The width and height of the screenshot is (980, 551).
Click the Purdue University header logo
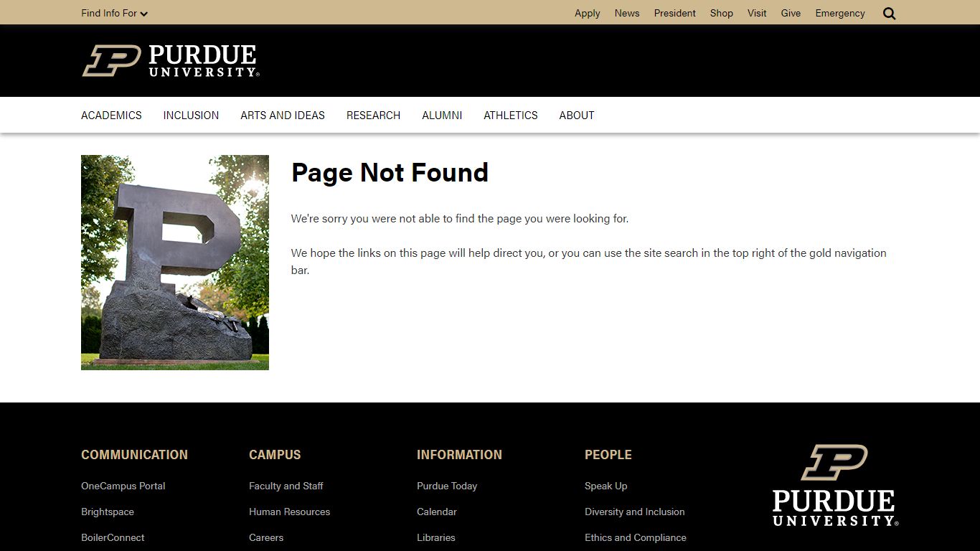(x=171, y=60)
